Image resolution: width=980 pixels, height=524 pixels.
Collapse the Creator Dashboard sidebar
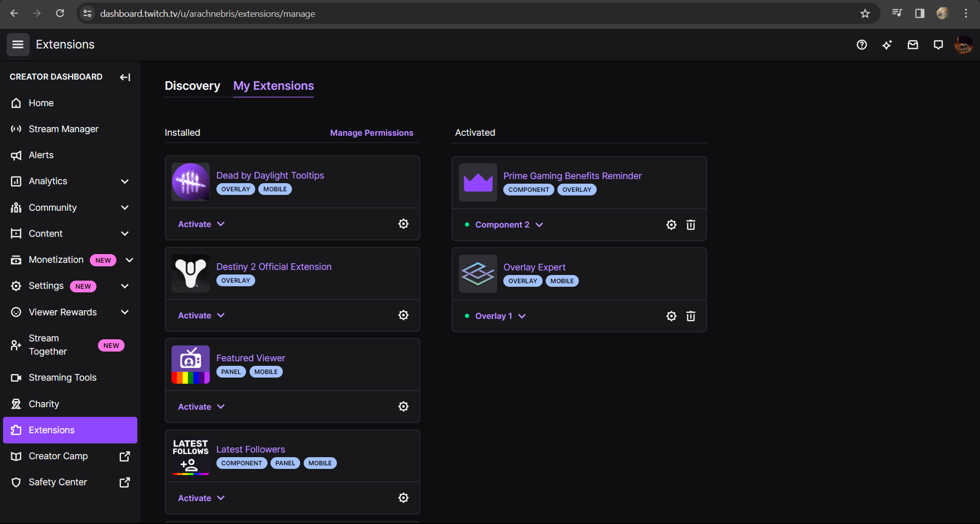(x=125, y=77)
